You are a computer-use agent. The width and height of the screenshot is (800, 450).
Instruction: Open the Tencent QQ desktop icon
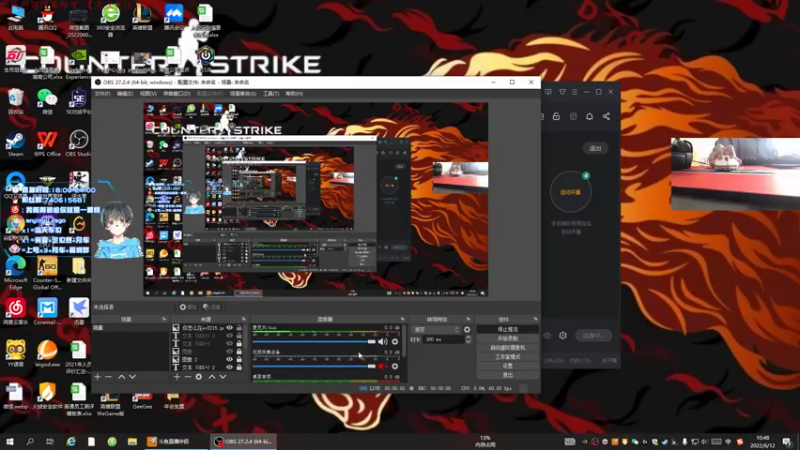click(47, 17)
